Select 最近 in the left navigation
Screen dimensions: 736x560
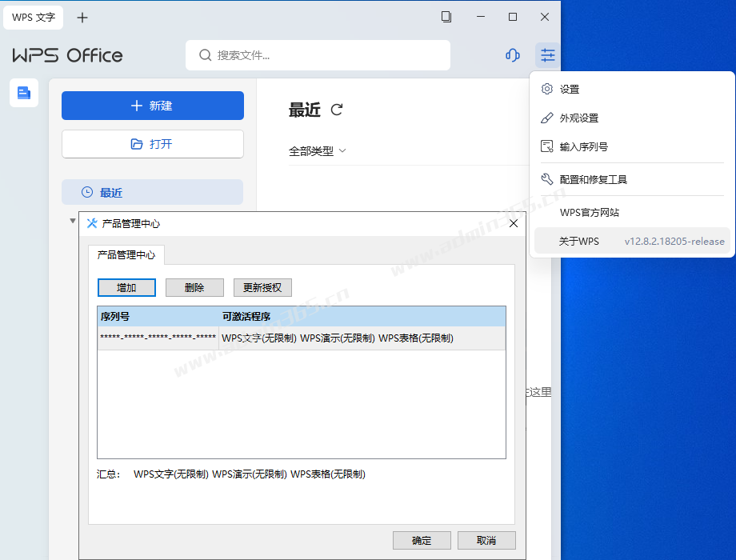click(153, 192)
